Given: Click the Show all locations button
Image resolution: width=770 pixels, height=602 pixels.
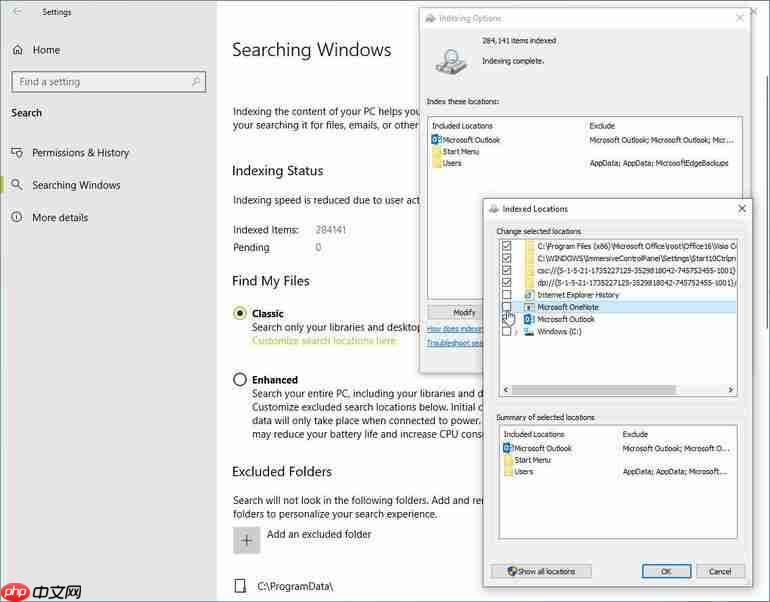Looking at the screenshot, I should point(541,572).
